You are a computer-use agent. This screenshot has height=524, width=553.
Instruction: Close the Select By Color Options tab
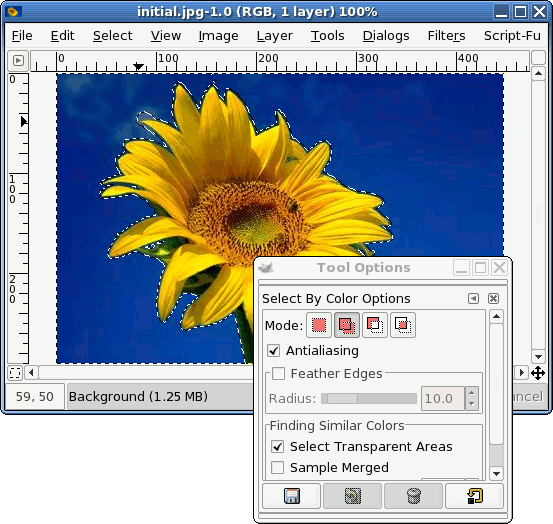coord(493,299)
